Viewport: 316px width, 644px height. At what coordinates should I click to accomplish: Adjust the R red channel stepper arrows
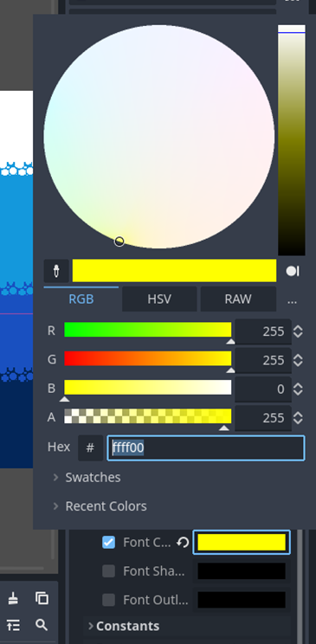coord(298,331)
